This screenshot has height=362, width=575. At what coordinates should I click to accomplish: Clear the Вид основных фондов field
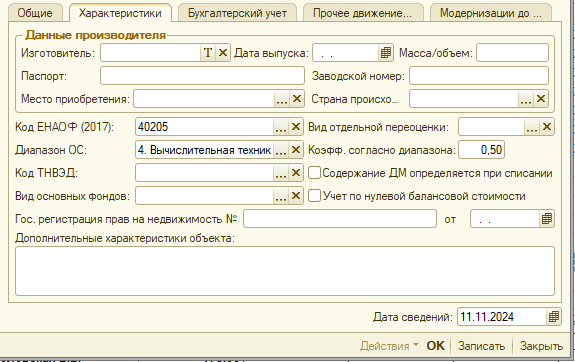296,196
